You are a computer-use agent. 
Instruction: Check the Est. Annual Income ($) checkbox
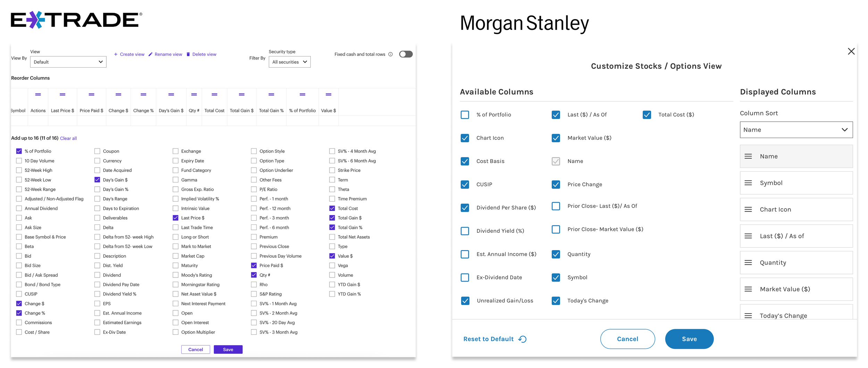[465, 254]
